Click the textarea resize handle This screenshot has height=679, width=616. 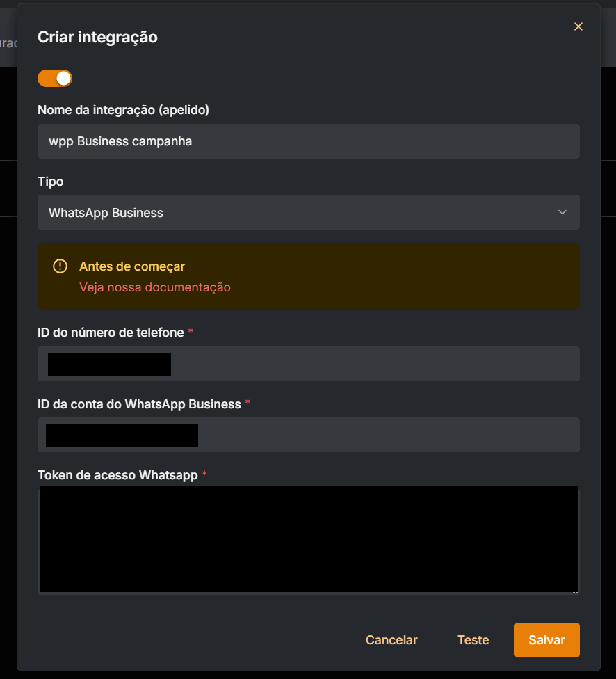click(576, 591)
